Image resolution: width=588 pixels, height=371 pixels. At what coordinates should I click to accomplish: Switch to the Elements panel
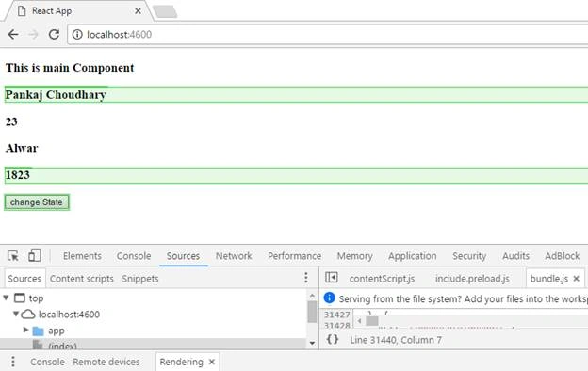point(82,256)
